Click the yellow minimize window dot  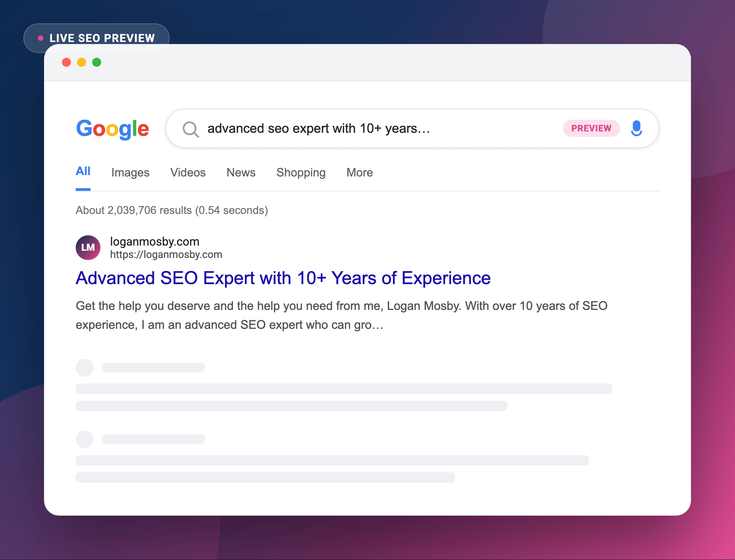coord(82,62)
